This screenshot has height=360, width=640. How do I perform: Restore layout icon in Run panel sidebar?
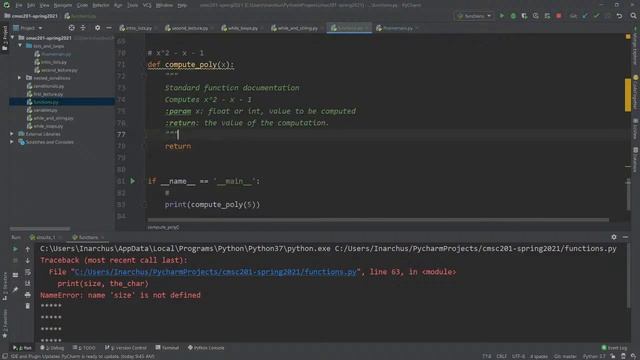[x=16, y=275]
